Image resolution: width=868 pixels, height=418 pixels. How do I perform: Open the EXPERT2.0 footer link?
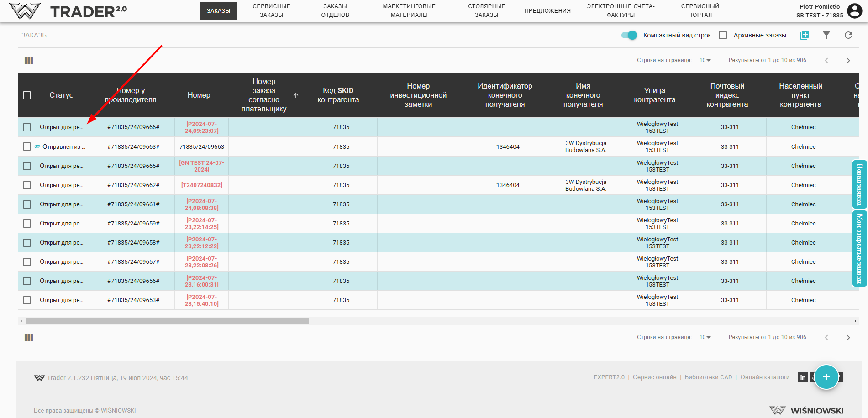[x=609, y=377]
